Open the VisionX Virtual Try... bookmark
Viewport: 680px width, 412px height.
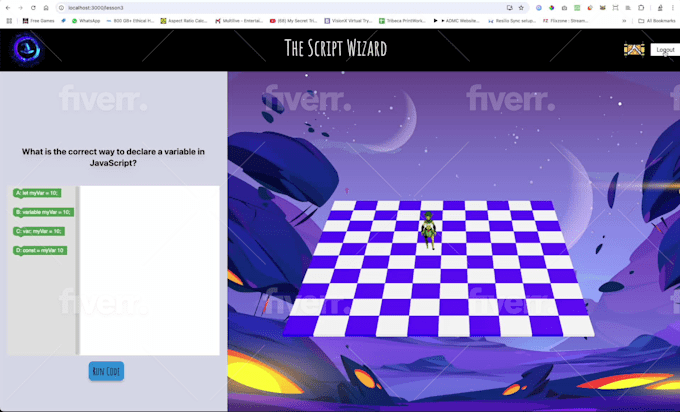click(x=348, y=21)
